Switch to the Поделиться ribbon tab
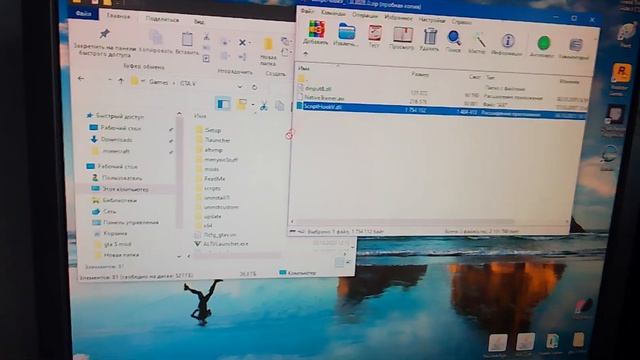 coord(162,19)
